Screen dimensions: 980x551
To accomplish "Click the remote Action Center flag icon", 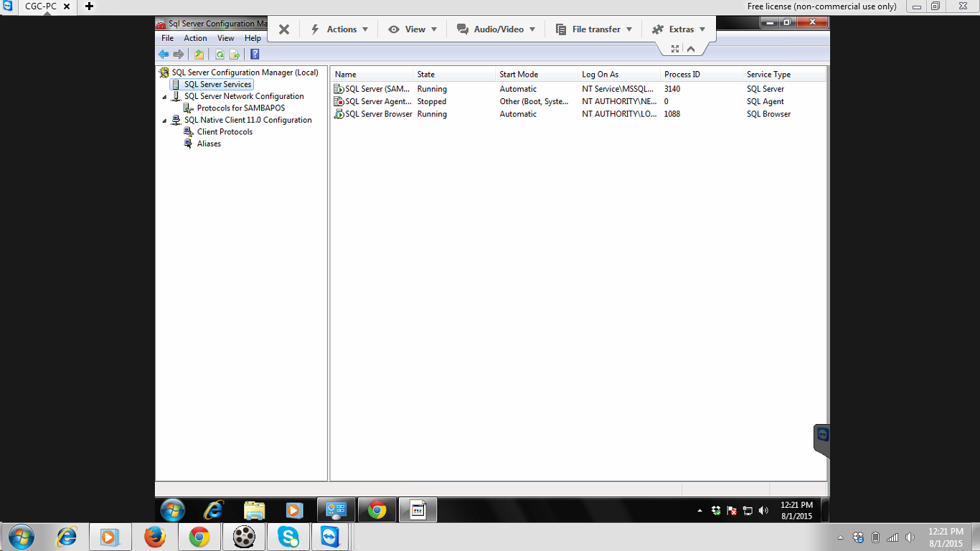I will click(x=732, y=511).
